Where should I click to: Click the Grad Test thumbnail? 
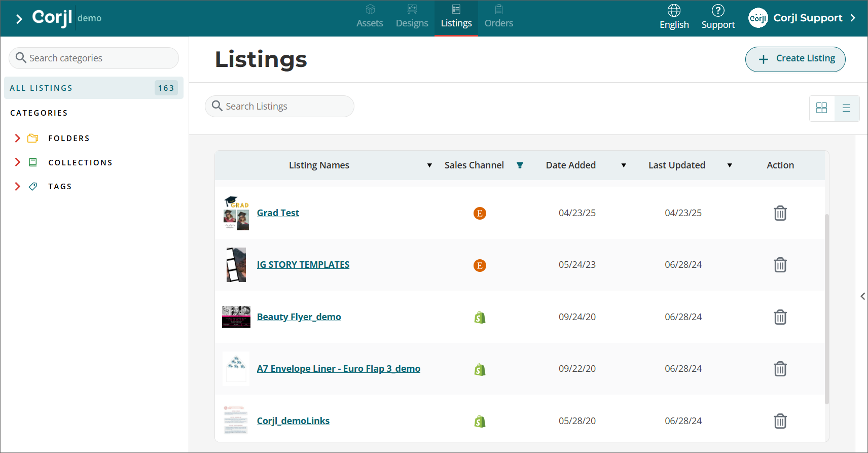coord(236,213)
